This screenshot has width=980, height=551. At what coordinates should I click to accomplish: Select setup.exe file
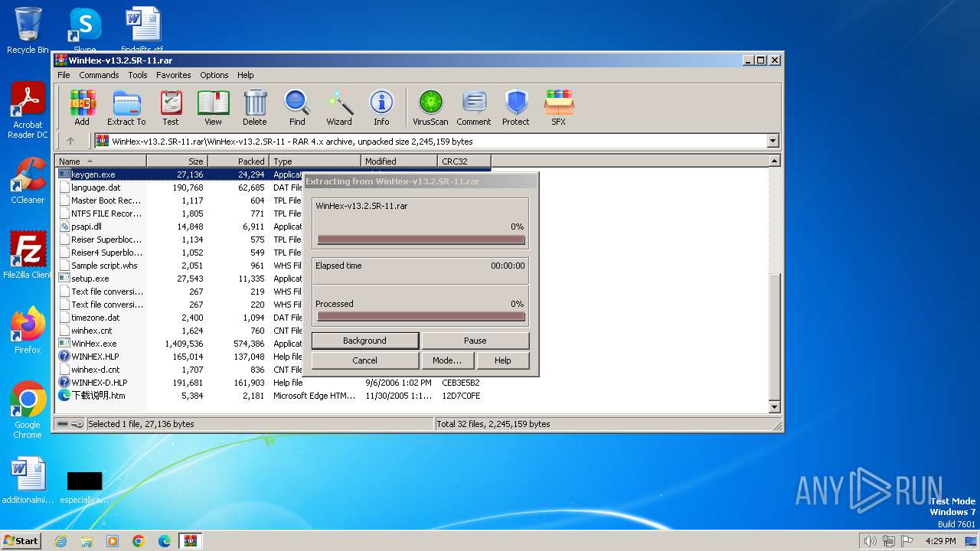tap(90, 279)
